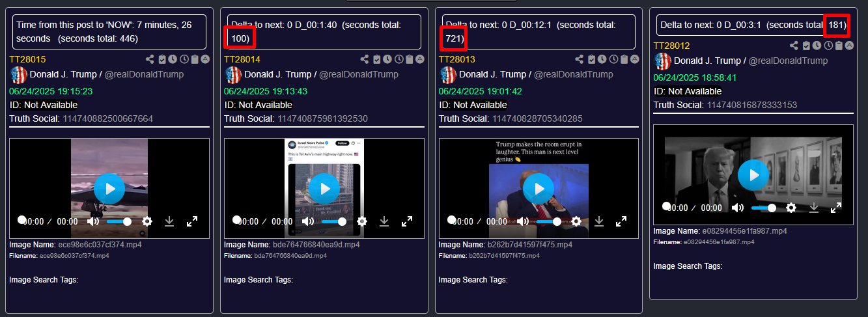Download the video in post TT28013
Viewport: 868px width, 317px height.
(x=599, y=221)
